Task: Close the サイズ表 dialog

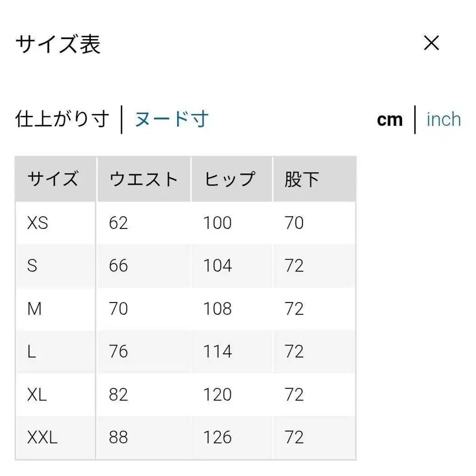Action: 432,43
